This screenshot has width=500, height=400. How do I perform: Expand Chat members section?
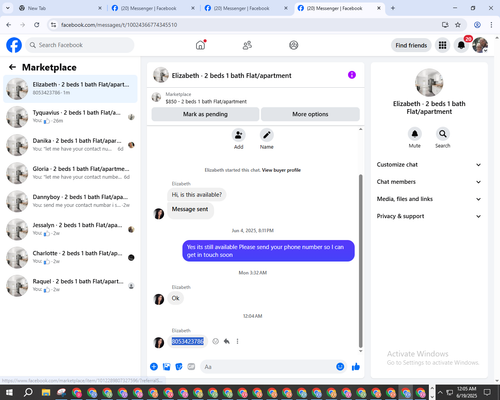point(429,182)
